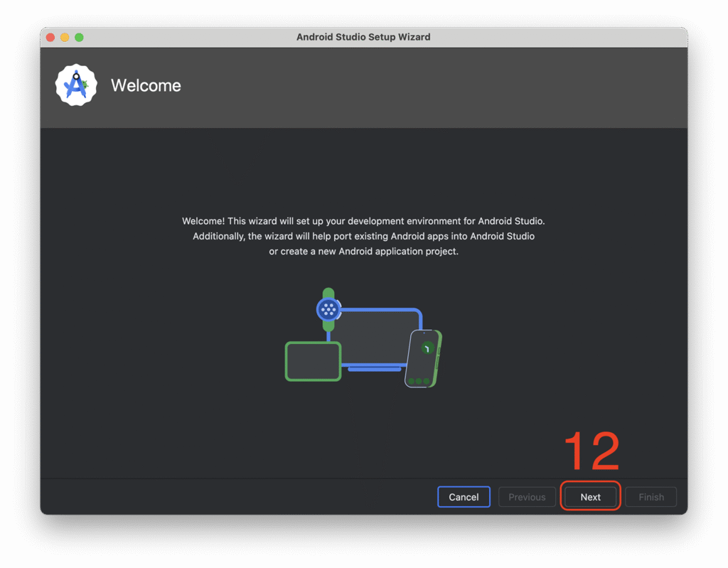This screenshot has height=568, width=728.
Task: Click the laptop base bar in illustration
Action: coord(375,369)
